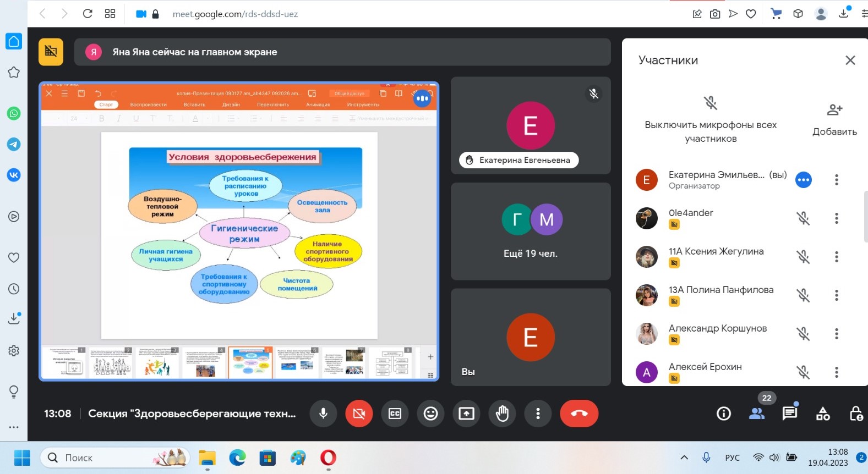Open the shopping cart icon in the browser toolbar
868x474 pixels.
click(776, 14)
